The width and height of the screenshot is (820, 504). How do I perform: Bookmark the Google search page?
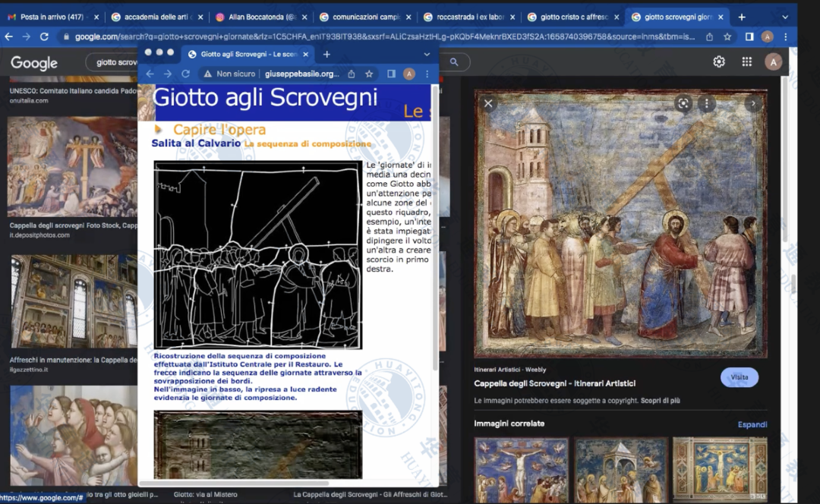(727, 36)
